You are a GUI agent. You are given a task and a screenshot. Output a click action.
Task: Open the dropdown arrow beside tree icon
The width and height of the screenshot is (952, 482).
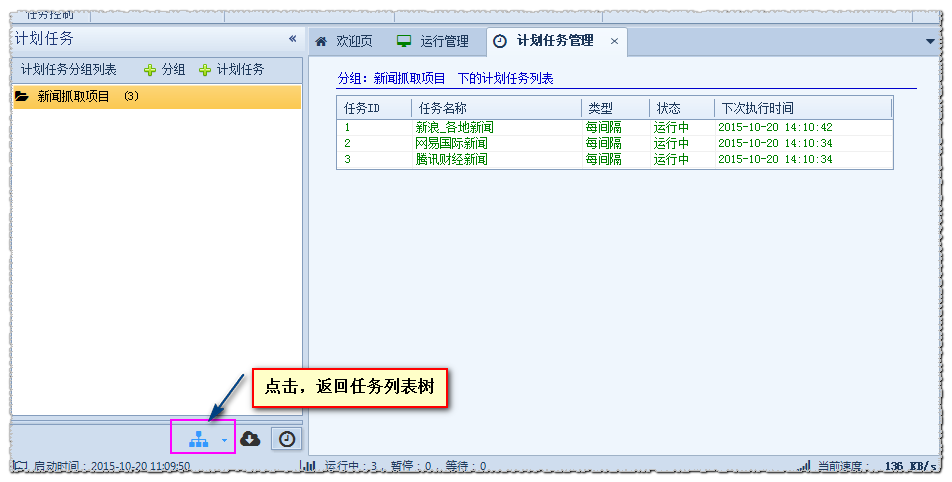pyautogui.click(x=225, y=440)
